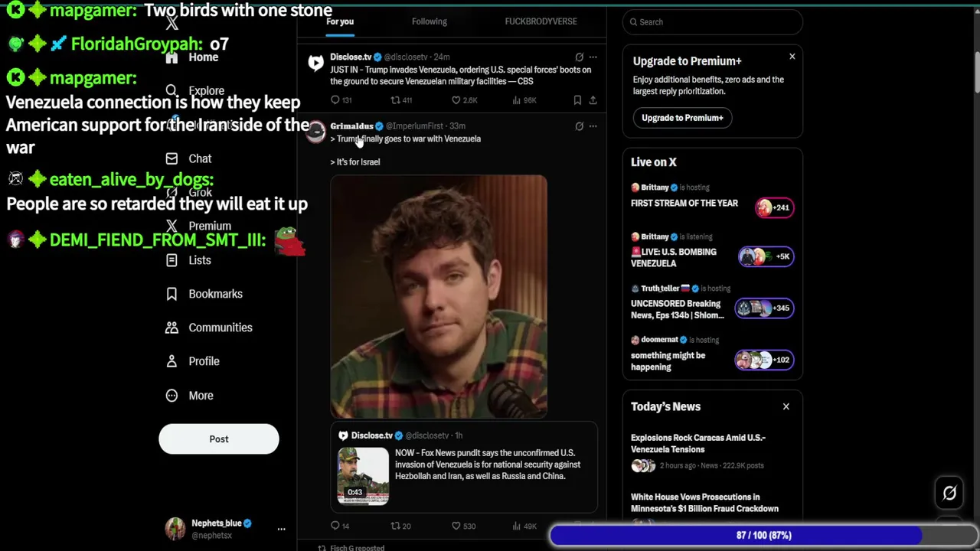The image size is (980, 551).
Task: Click the Post button
Action: coord(219,439)
